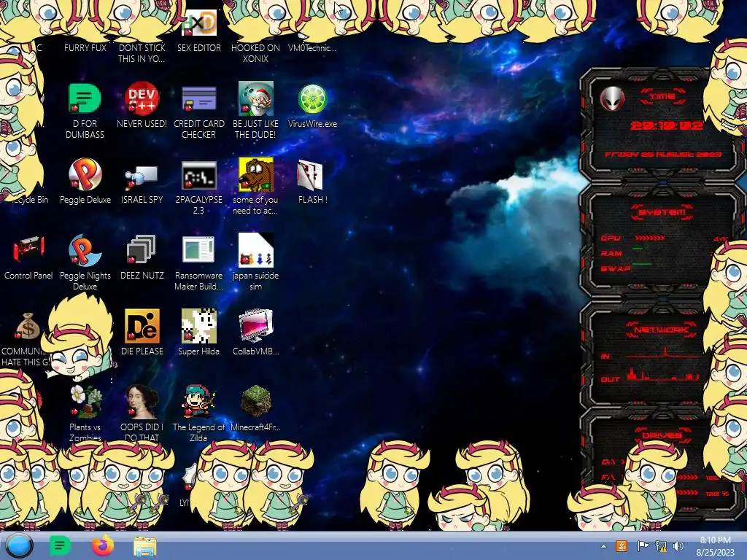Viewport: 747px width, 560px height.
Task: Open the CREDIT CARD CHECKER icon
Action: click(199, 98)
